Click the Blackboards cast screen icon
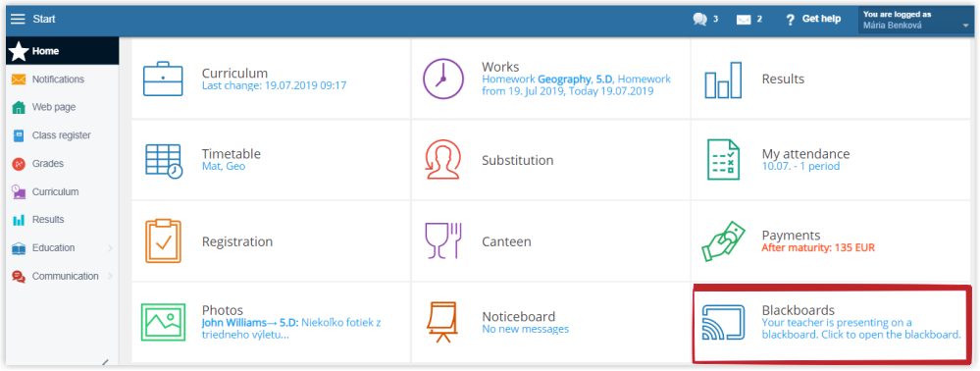This screenshot has width=980, height=371. (723, 322)
